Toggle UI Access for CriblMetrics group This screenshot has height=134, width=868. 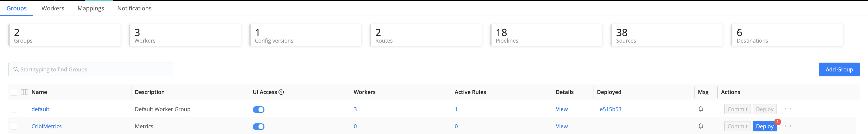click(x=258, y=126)
